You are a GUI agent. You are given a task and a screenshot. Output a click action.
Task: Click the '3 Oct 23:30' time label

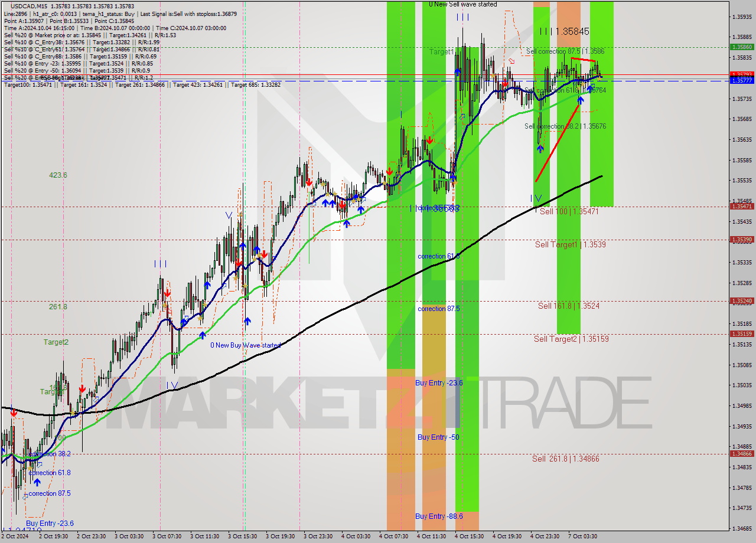click(320, 537)
